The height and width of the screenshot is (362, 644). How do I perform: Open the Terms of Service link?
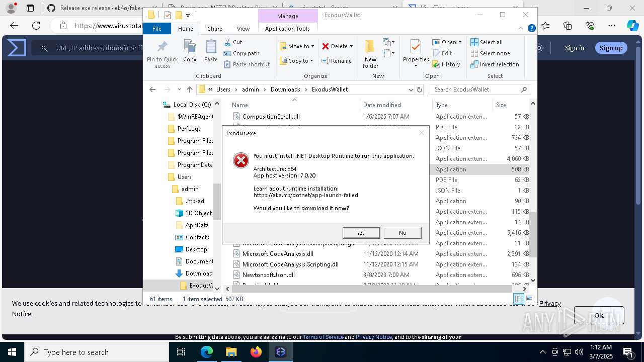point(323,337)
